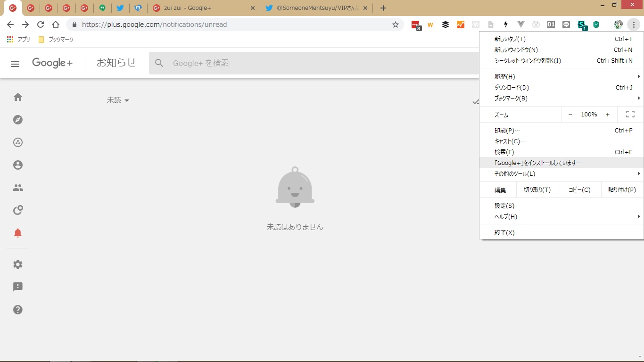Screen dimensions: 644x362
Task: Click the Home icon in Google+ sidebar
Action: (18, 97)
